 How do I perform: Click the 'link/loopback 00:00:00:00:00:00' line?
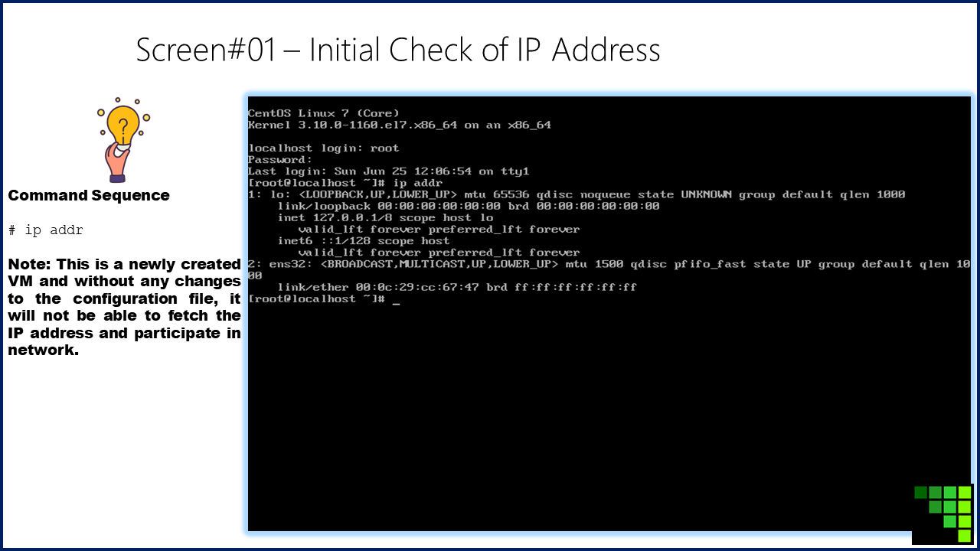(x=469, y=206)
